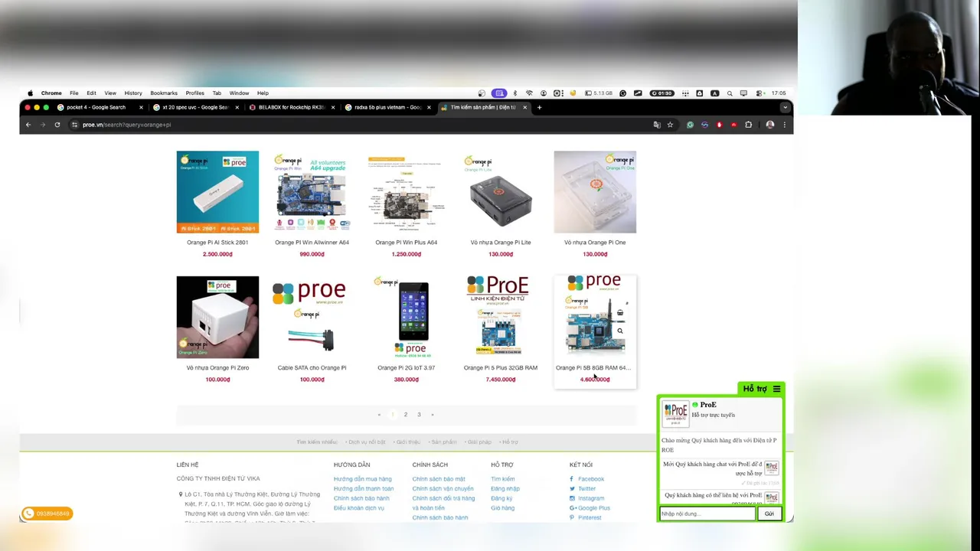This screenshot has height=551, width=980.
Task: Click Chính sách bảo mật link
Action: tap(439, 479)
